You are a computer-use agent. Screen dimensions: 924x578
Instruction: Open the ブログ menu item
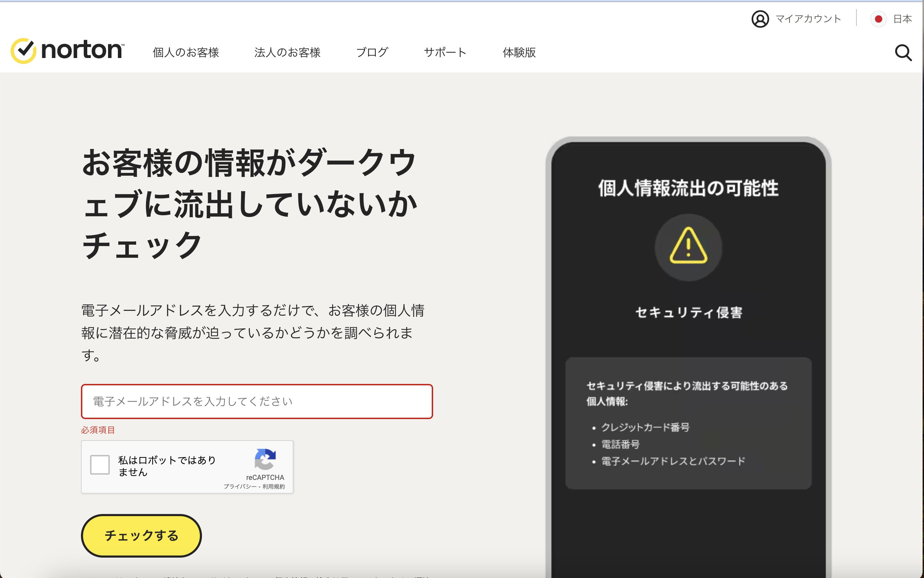point(372,52)
